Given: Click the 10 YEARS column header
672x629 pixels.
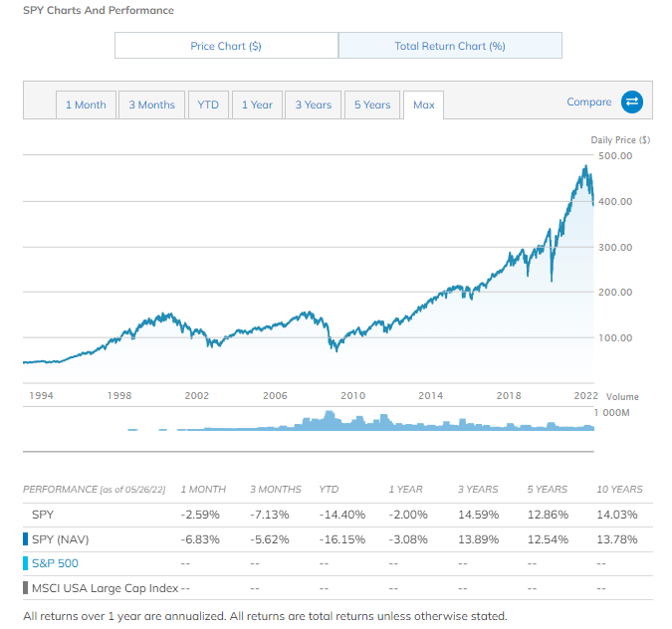Looking at the screenshot, I should [619, 490].
